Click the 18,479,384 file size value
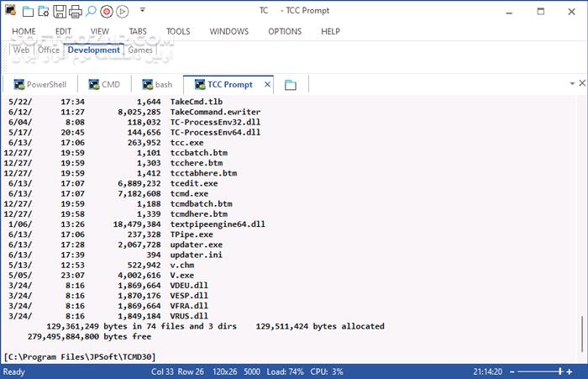588x379 pixels. [137, 224]
